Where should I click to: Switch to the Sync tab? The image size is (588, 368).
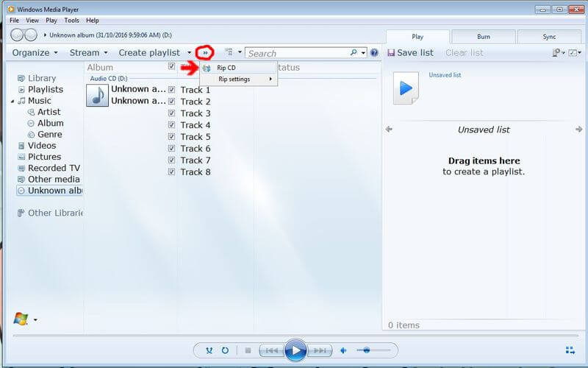coord(549,37)
